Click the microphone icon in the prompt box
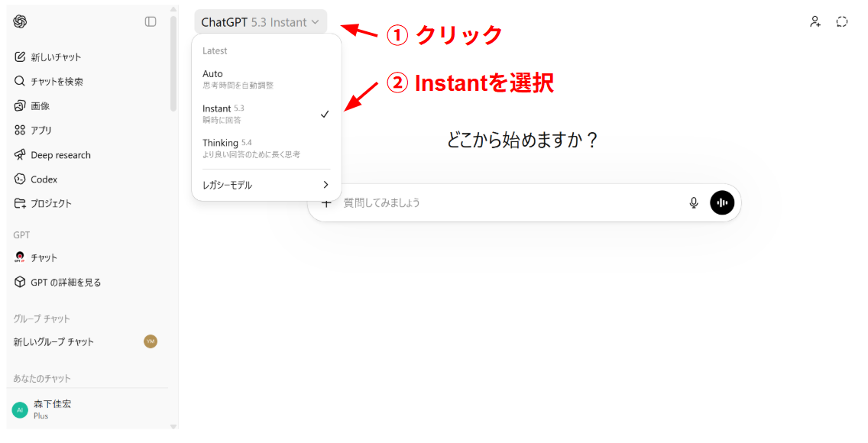The width and height of the screenshot is (868, 443). (693, 202)
